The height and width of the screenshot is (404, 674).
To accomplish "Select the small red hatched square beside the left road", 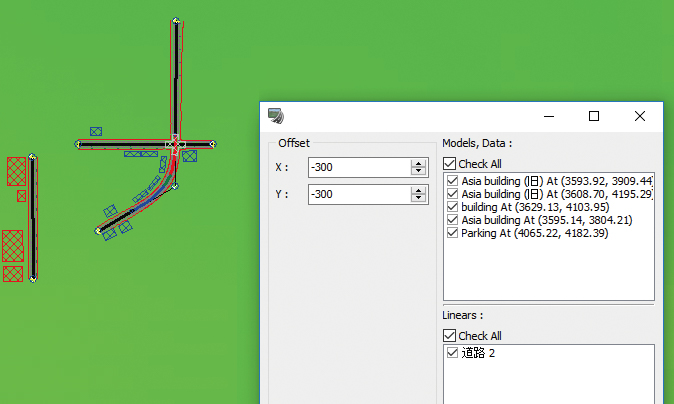I will [x=21, y=196].
